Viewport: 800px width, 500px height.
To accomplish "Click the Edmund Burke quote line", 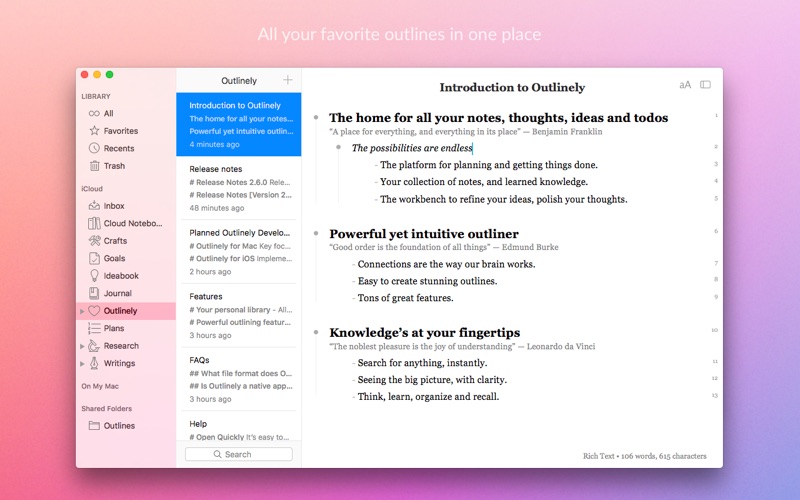I will (x=443, y=247).
